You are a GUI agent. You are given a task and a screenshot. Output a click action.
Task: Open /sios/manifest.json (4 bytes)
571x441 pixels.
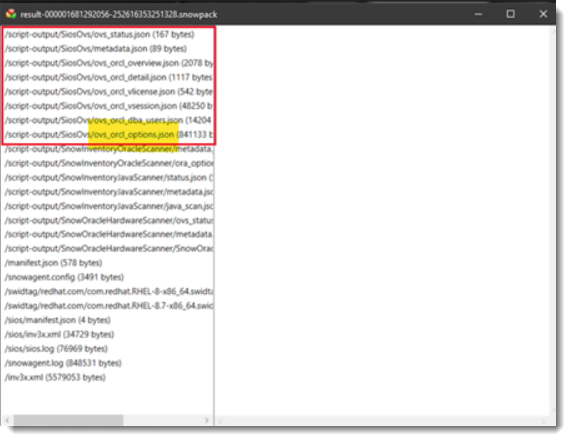pyautogui.click(x=58, y=320)
